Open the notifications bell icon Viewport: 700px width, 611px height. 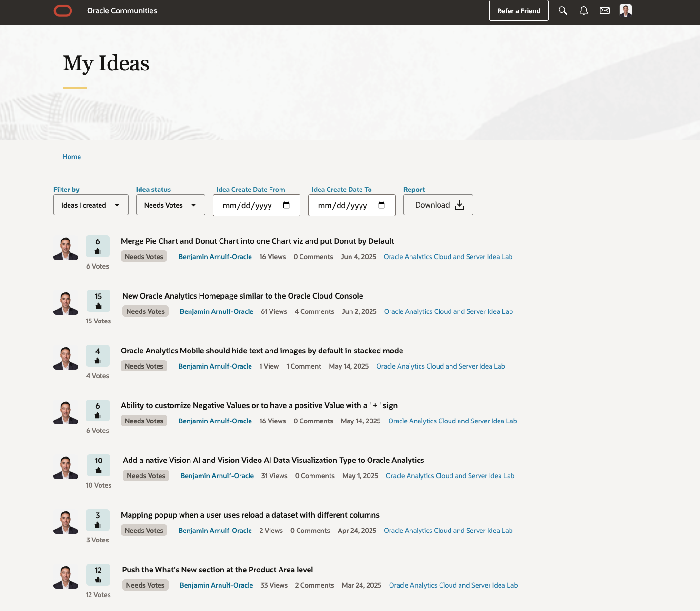pyautogui.click(x=584, y=10)
